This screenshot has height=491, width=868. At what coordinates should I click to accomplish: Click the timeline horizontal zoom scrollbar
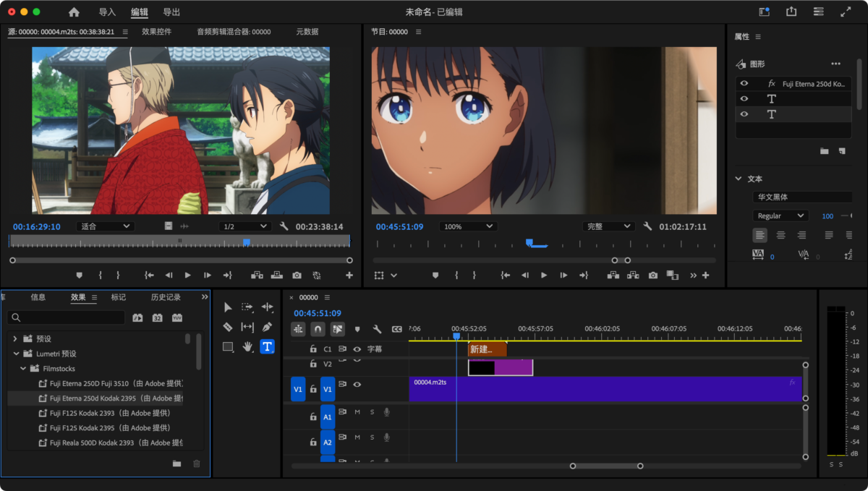606,466
